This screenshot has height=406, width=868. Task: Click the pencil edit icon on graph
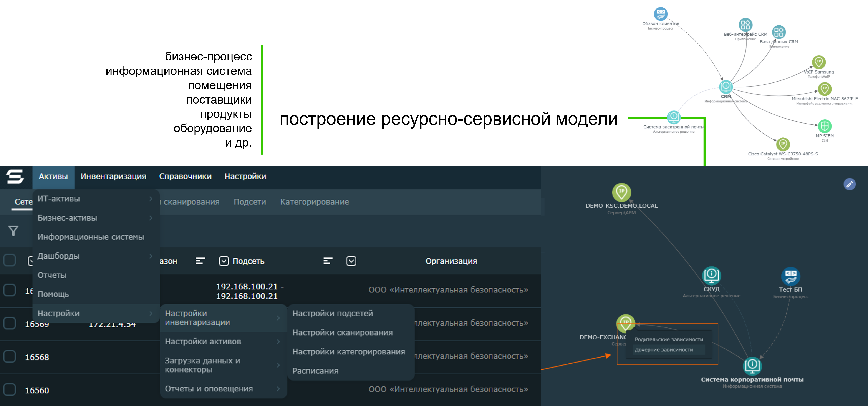coord(849,184)
